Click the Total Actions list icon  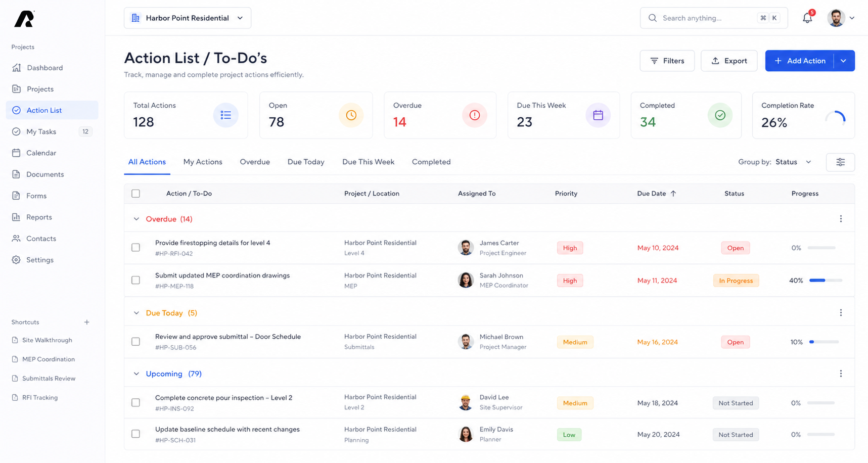point(226,115)
